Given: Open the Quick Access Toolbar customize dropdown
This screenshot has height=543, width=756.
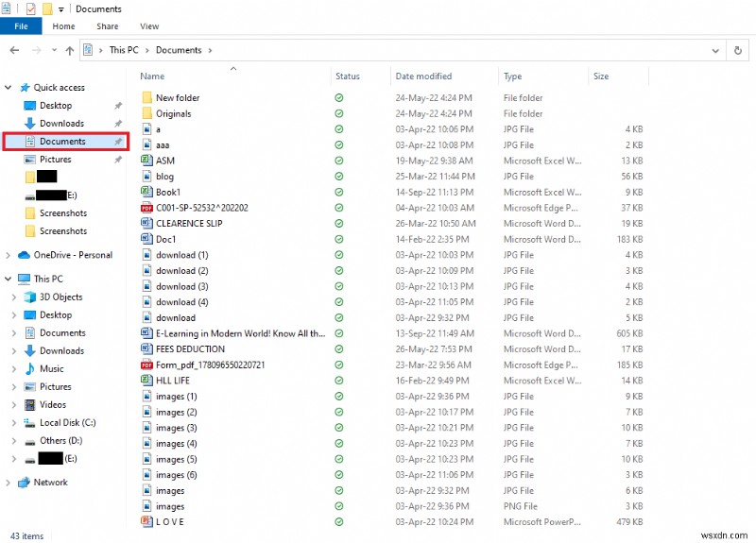Looking at the screenshot, I should coord(61,9).
